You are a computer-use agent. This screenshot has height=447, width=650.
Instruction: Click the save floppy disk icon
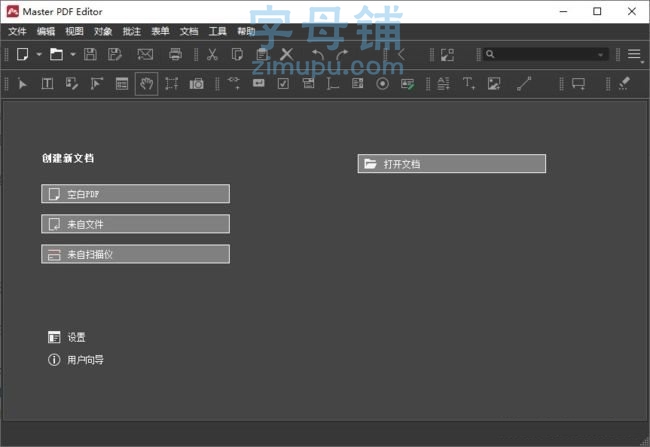pyautogui.click(x=90, y=54)
